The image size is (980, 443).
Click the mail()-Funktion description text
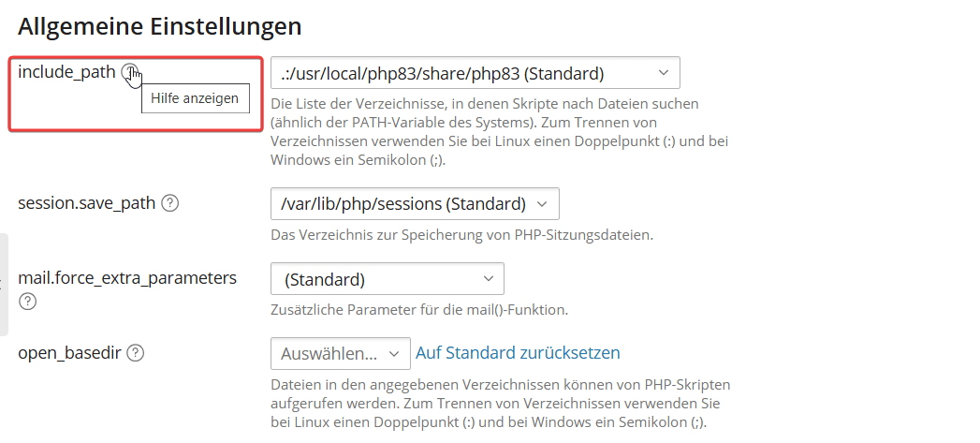(x=418, y=310)
